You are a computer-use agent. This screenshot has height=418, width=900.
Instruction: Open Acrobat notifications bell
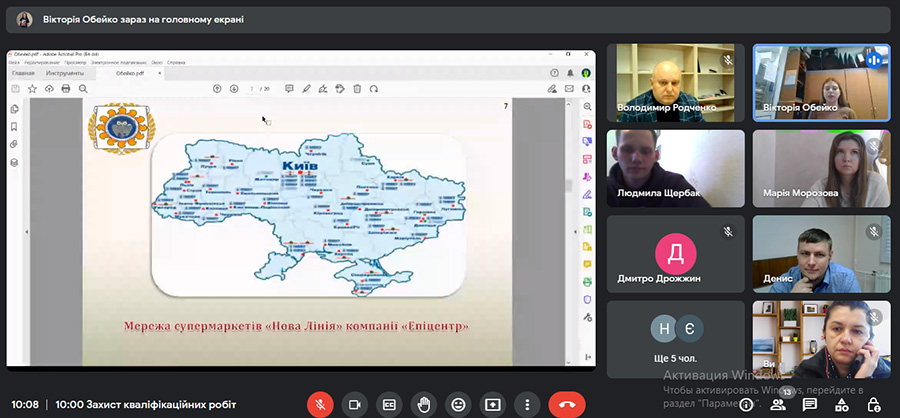[x=570, y=73]
